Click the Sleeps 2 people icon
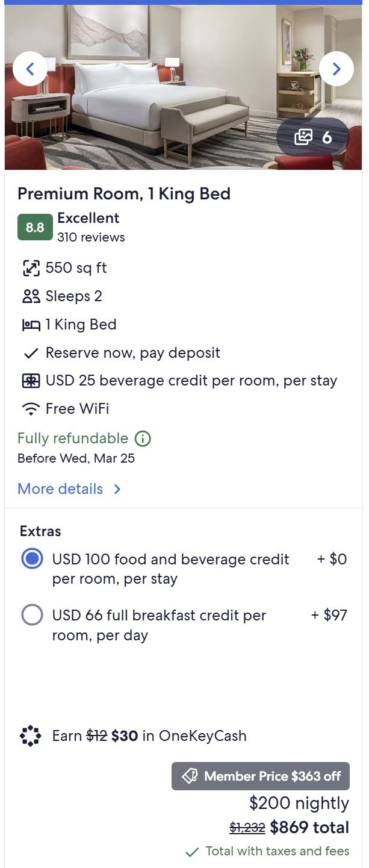369x868 pixels. 31,296
